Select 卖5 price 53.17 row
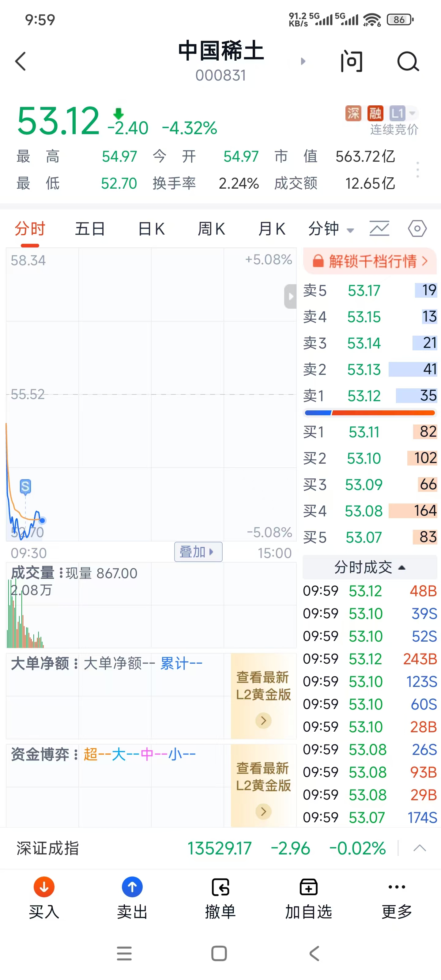The image size is (441, 980). coord(370,291)
